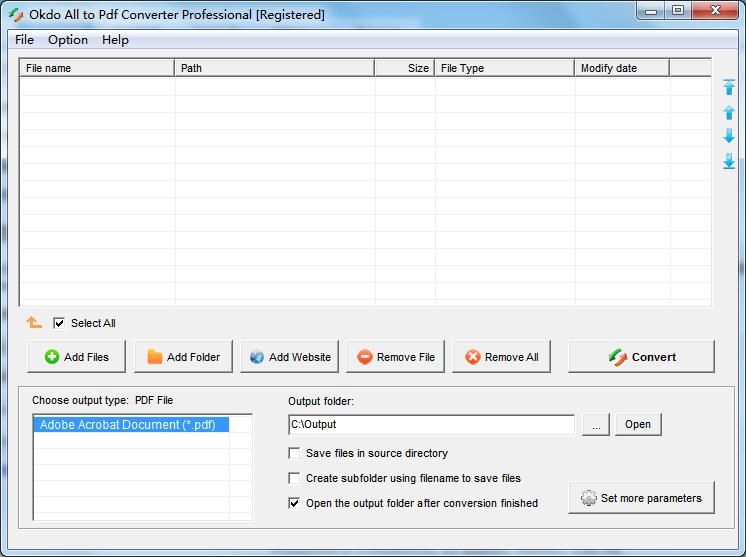
Task: Sort by the Size column header
Action: [404, 68]
